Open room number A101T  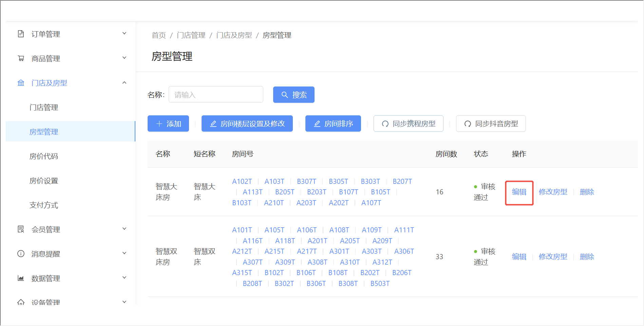point(242,230)
